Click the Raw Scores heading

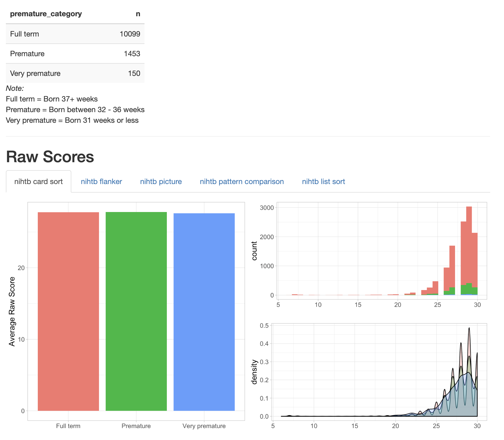click(x=50, y=157)
